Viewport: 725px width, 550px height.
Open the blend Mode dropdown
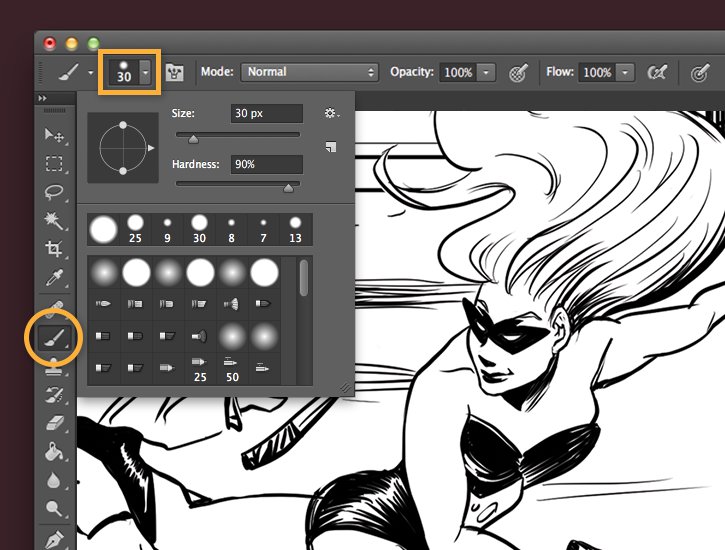click(x=309, y=72)
